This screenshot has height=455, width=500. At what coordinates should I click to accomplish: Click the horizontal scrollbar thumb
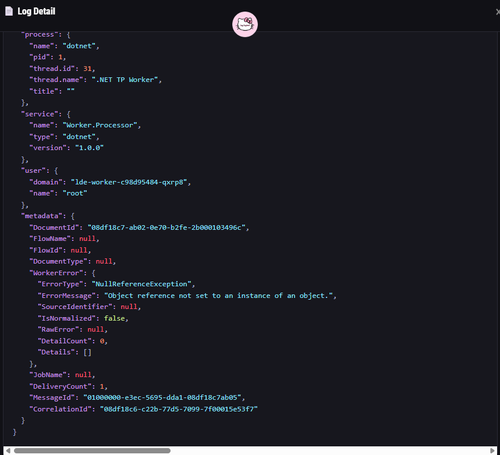[x=92, y=451]
